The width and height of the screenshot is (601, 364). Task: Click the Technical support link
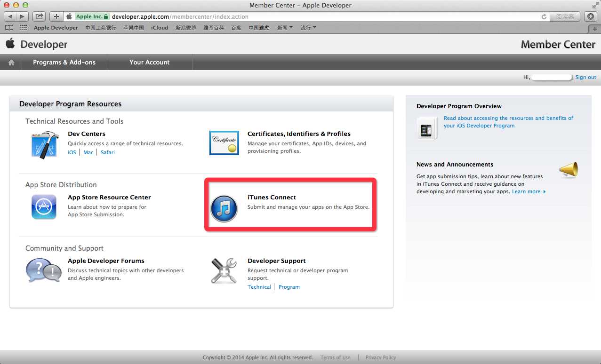pos(259,287)
